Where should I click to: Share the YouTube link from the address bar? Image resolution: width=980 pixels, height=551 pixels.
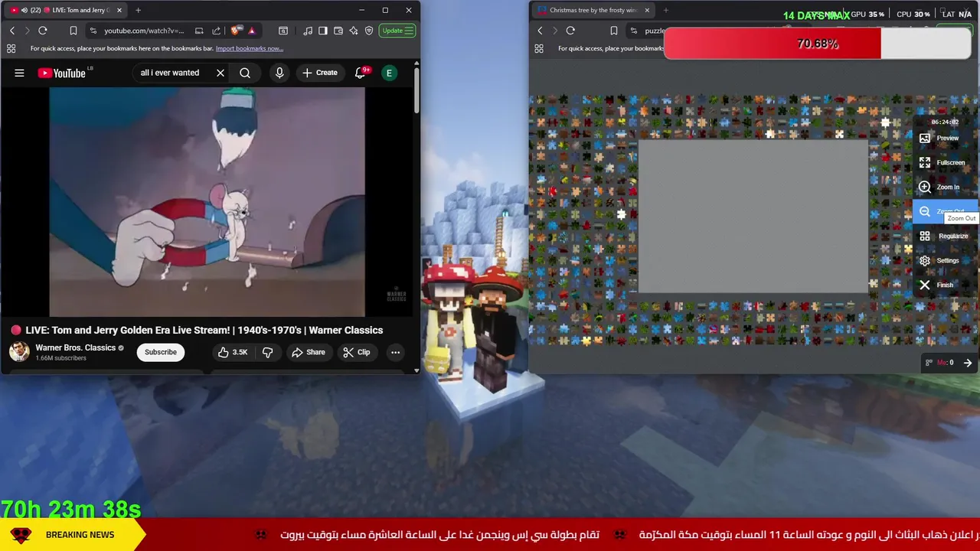coord(217,31)
